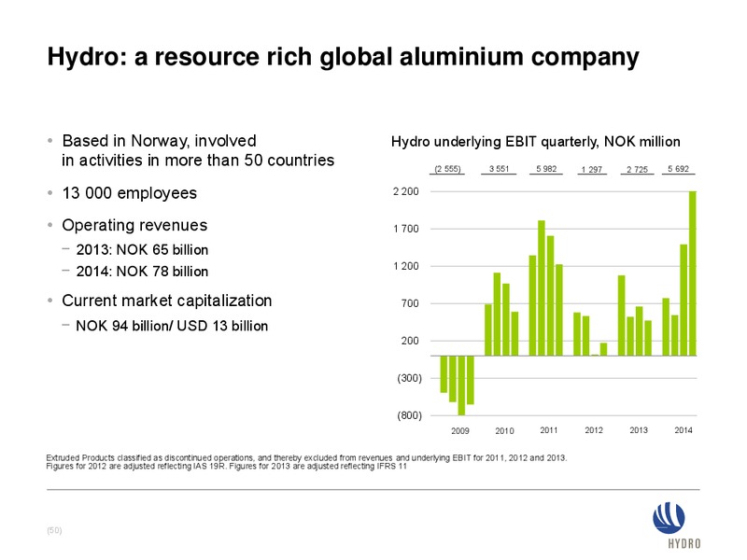The height and width of the screenshot is (560, 747).
Task: Click the '2013' x-axis year label
Action: pyautogui.click(x=639, y=430)
